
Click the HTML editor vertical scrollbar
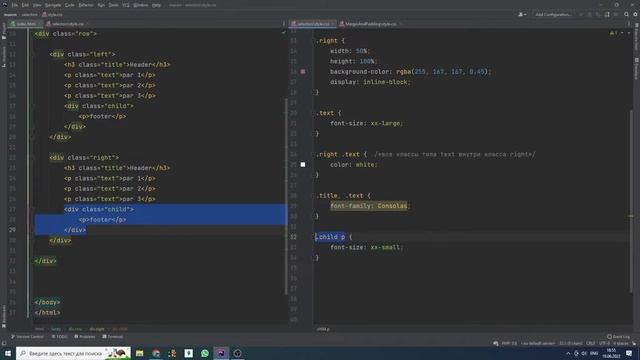pos(286,196)
